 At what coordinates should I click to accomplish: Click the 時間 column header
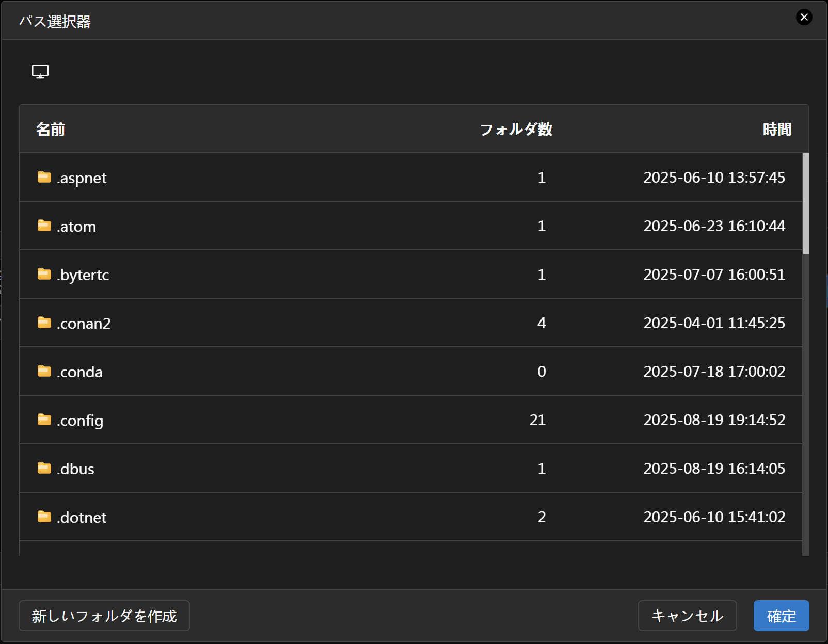point(777,129)
